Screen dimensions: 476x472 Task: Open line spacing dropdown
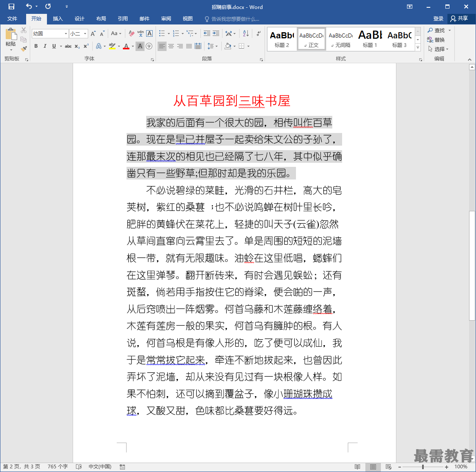pyautogui.click(x=213, y=46)
